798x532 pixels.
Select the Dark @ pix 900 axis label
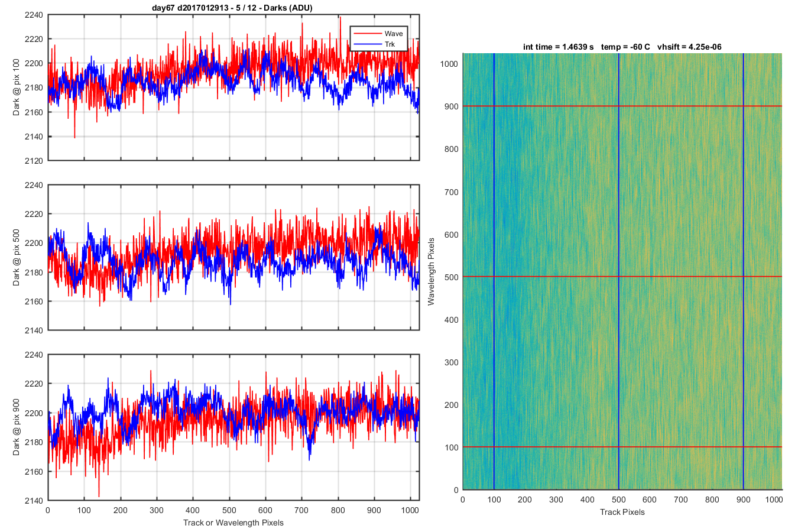(x=17, y=427)
